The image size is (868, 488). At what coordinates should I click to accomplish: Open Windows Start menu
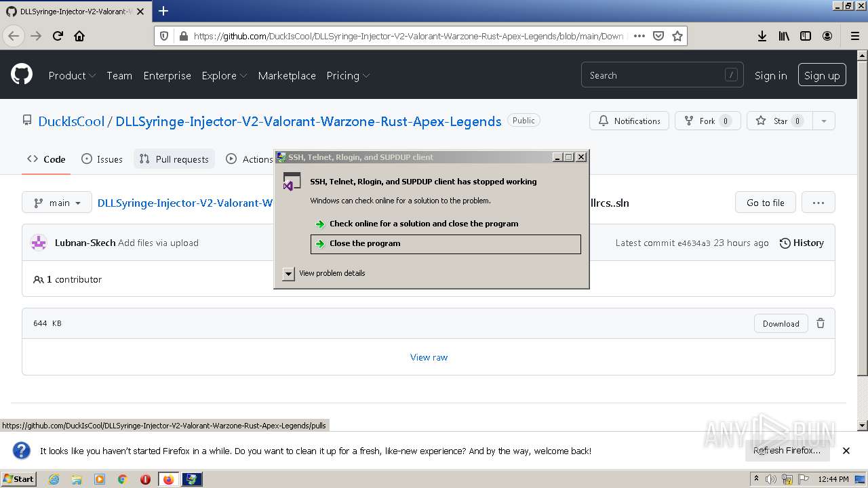(18, 479)
